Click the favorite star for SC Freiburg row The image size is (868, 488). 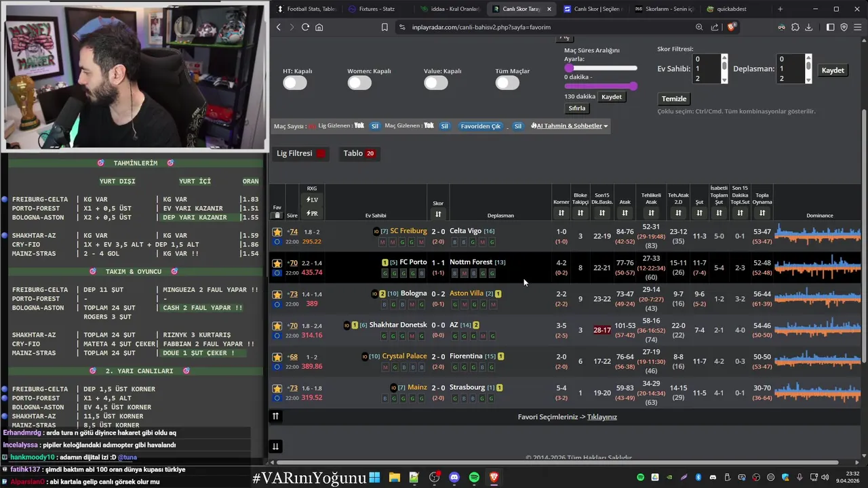[x=277, y=232]
